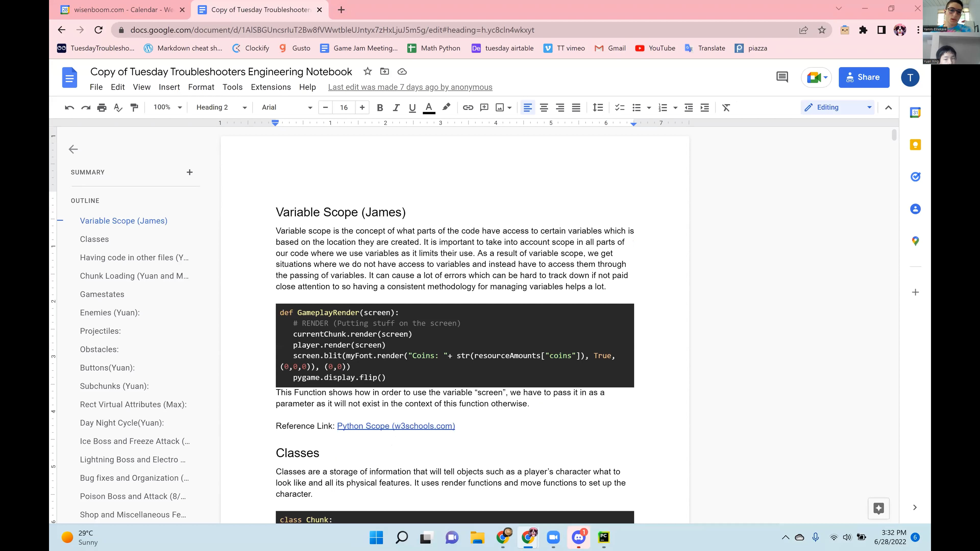The image size is (980, 551).
Task: Open the comment history
Action: 782,77
